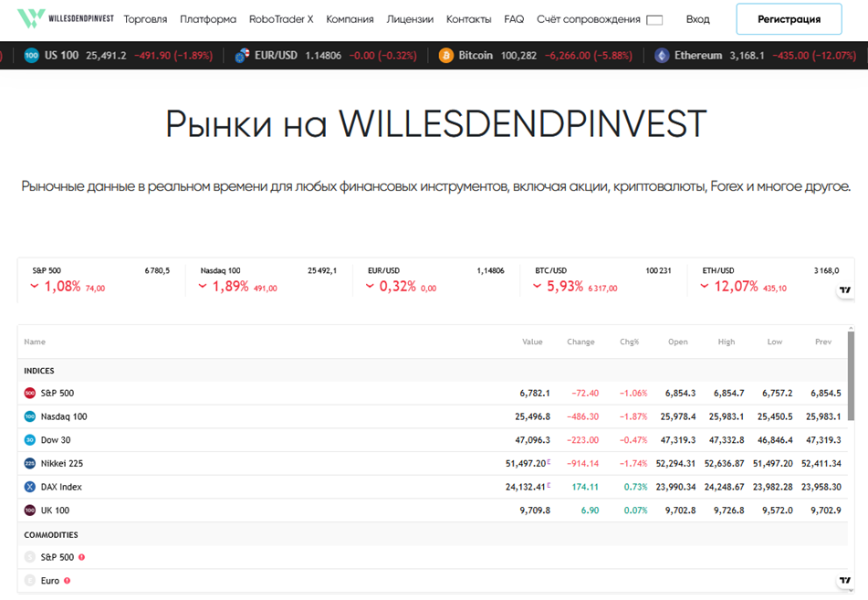This screenshot has height=600, width=868.
Task: Click the TradingView icon at the table bottom
Action: point(844,581)
